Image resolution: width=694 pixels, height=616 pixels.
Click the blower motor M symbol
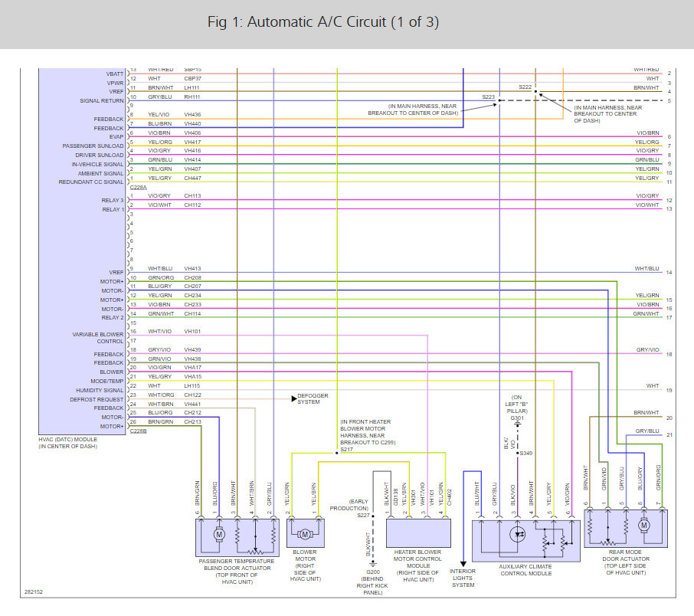click(305, 535)
